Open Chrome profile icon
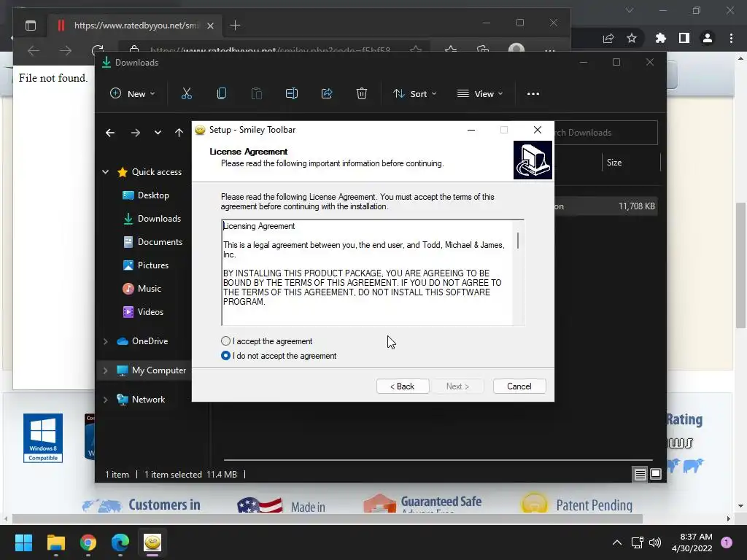Image resolution: width=747 pixels, height=560 pixels. pos(708,38)
